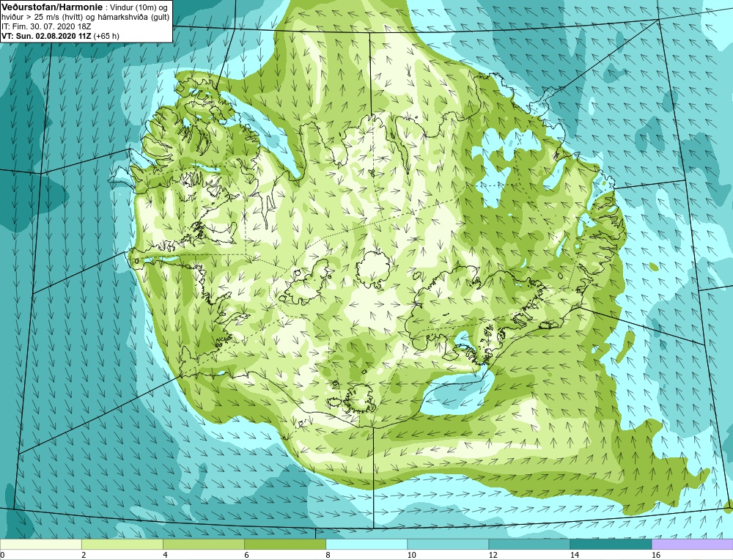Click the 'VT: Sun. 02.08.2020 11Z' valid time text
Screen dimensions: 733x560
[x=47, y=36]
